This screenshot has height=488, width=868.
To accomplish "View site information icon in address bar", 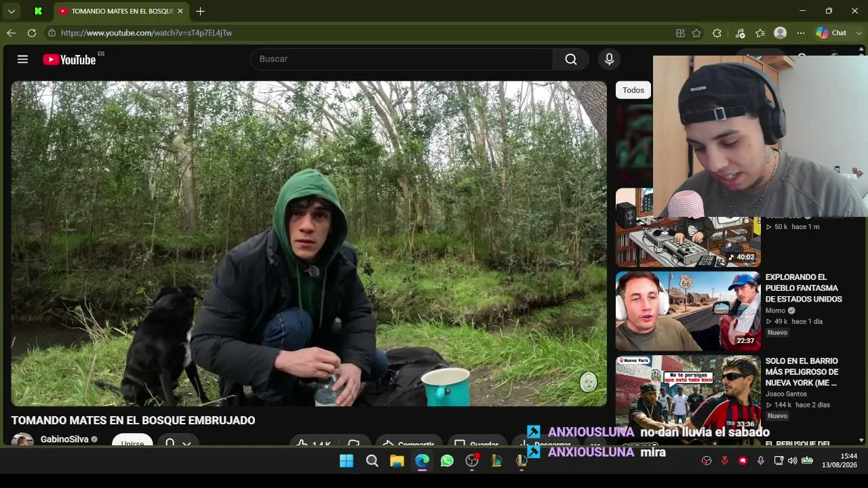I will (x=52, y=33).
